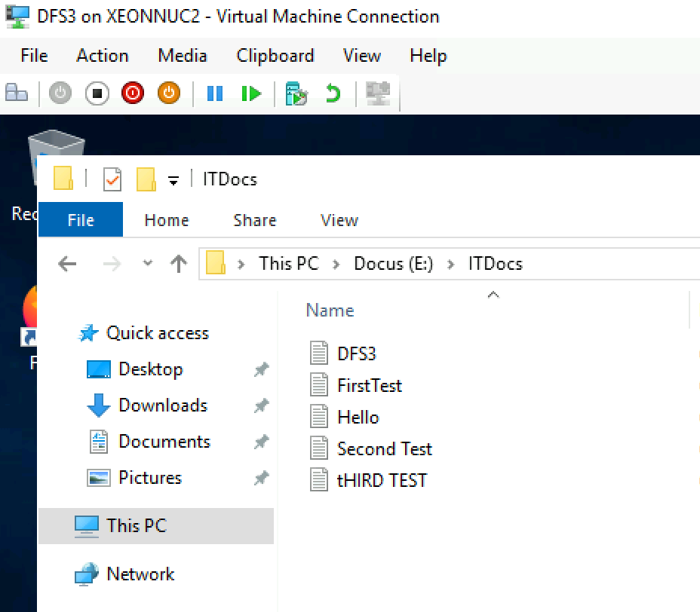
Task: Click the Enhanced Session toolbar icon
Action: tap(378, 93)
